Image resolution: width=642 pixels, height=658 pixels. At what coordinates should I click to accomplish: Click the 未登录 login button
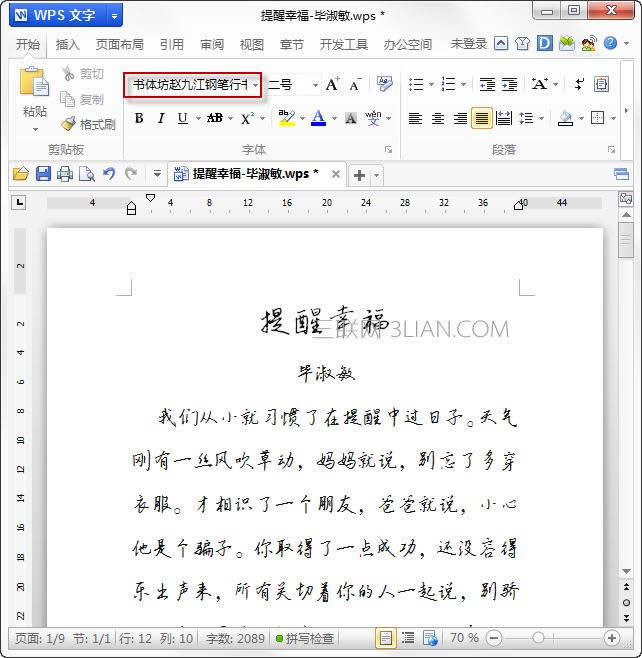[469, 44]
